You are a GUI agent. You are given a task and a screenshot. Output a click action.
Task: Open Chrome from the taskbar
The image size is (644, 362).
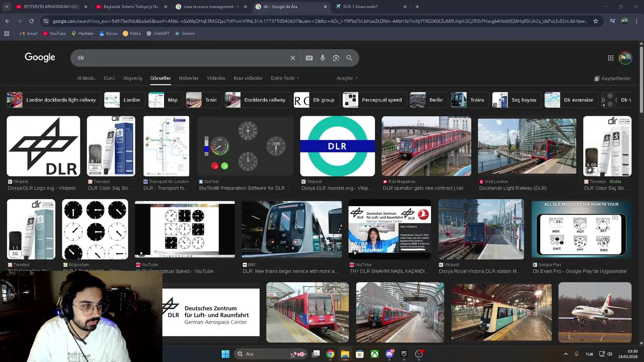click(x=330, y=354)
